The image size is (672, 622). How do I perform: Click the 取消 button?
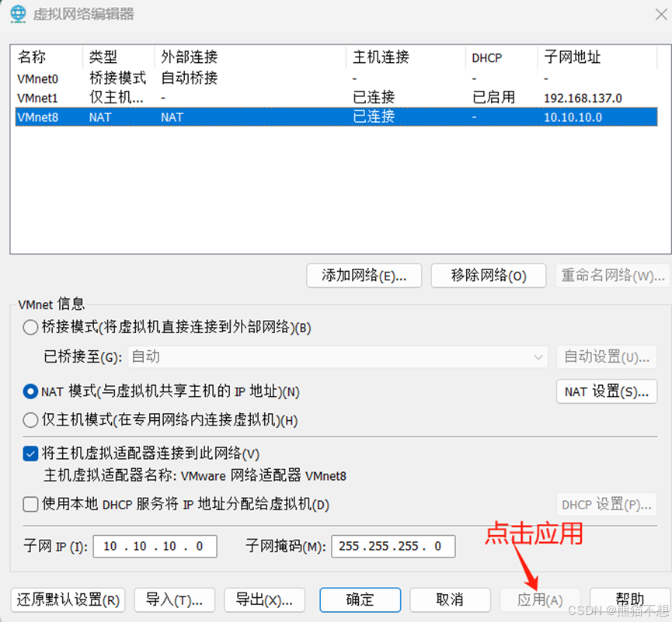coord(450,600)
